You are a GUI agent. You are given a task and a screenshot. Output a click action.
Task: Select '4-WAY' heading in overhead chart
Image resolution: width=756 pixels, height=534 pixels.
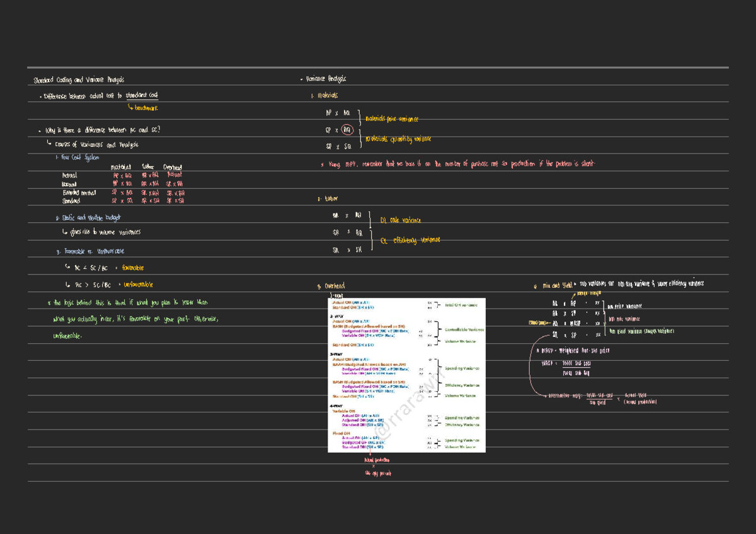click(x=337, y=406)
